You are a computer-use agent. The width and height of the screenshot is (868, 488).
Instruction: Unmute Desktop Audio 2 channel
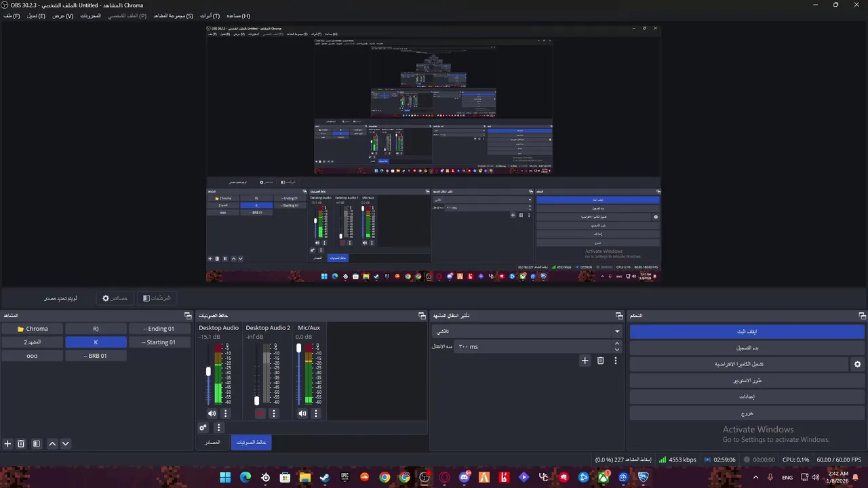[x=260, y=413]
